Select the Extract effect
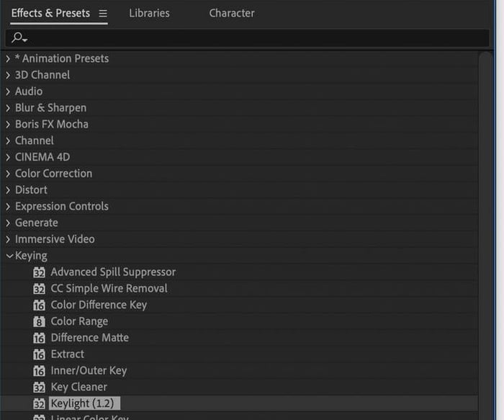The width and height of the screenshot is (504, 420). click(68, 354)
